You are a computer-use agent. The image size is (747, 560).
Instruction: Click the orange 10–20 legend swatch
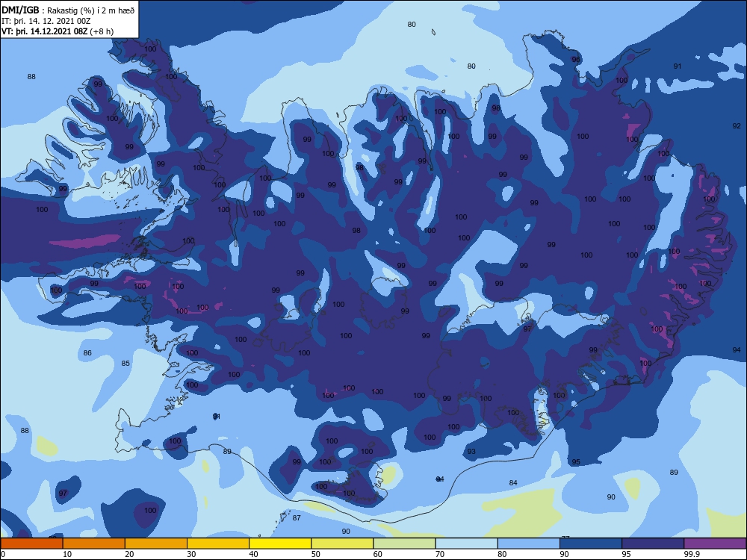(94, 544)
